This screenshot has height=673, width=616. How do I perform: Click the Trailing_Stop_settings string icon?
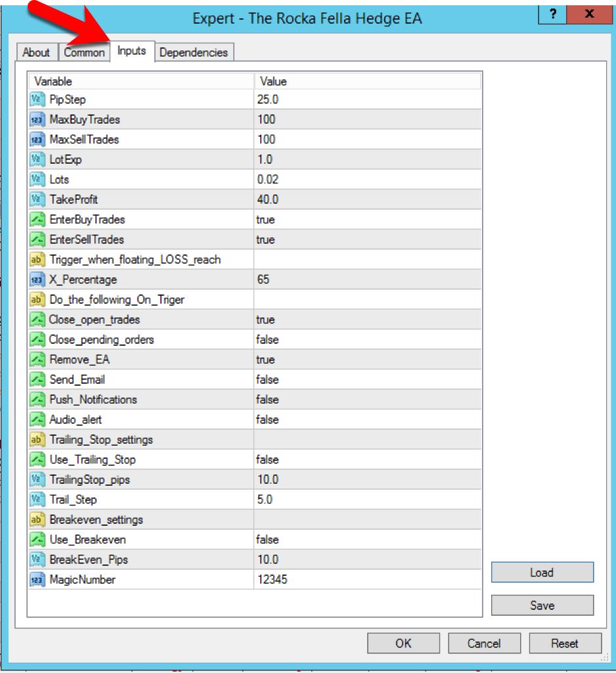point(37,440)
